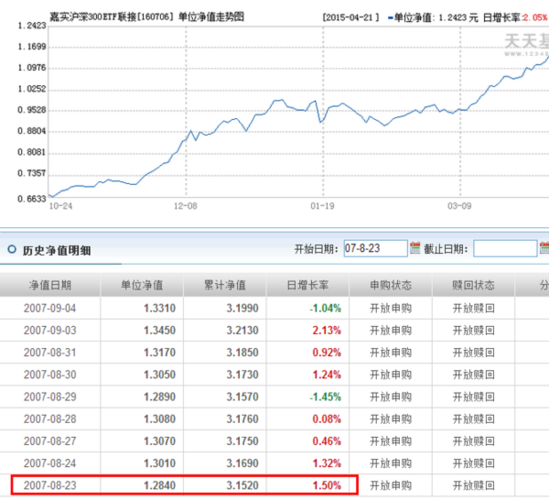Click cumulative value 3.1850

pos(242,352)
